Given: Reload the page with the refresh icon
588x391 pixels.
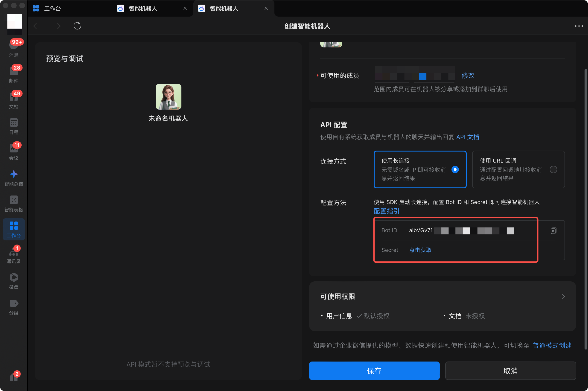Looking at the screenshot, I should click(x=77, y=26).
